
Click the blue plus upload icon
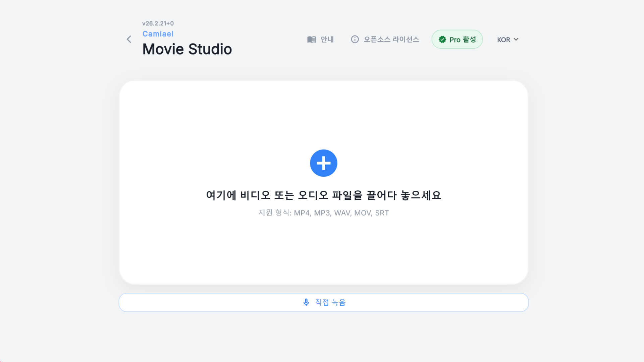pyautogui.click(x=323, y=163)
